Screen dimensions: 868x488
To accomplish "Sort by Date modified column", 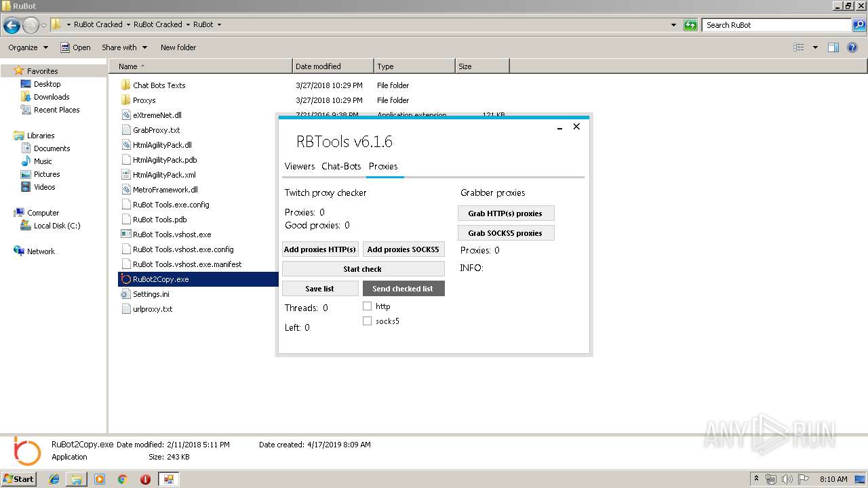I will [x=333, y=66].
